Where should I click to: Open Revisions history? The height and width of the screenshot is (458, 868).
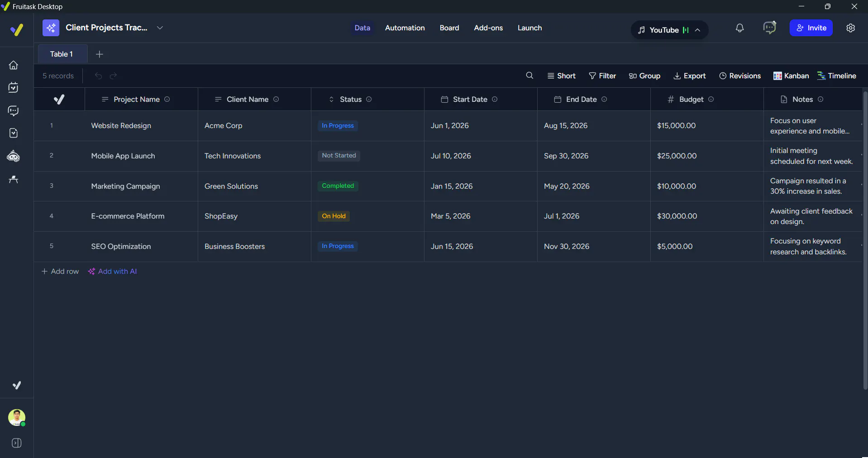(740, 76)
